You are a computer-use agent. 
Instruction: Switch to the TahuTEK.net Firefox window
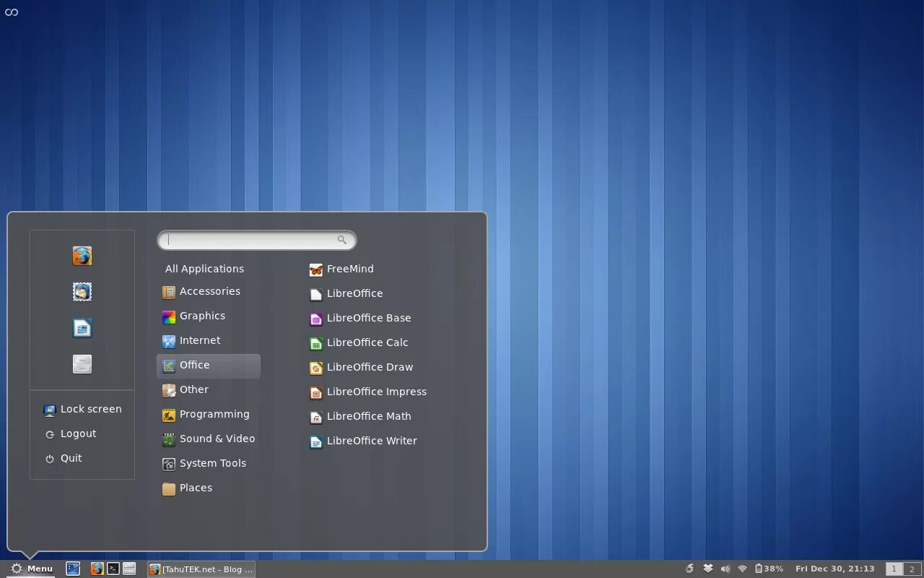[201, 569]
